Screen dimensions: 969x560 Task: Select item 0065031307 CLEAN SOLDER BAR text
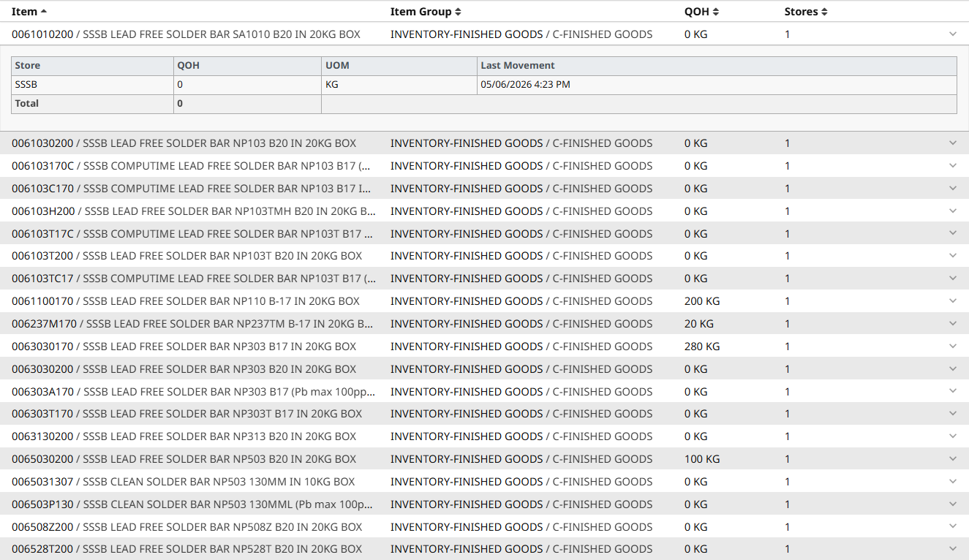pyautogui.click(x=184, y=482)
